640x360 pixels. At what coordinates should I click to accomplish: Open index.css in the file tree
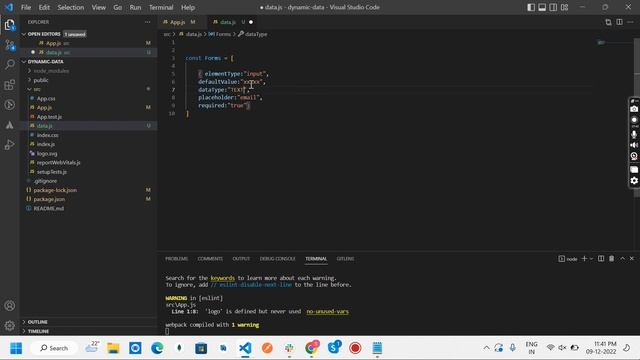(47, 135)
